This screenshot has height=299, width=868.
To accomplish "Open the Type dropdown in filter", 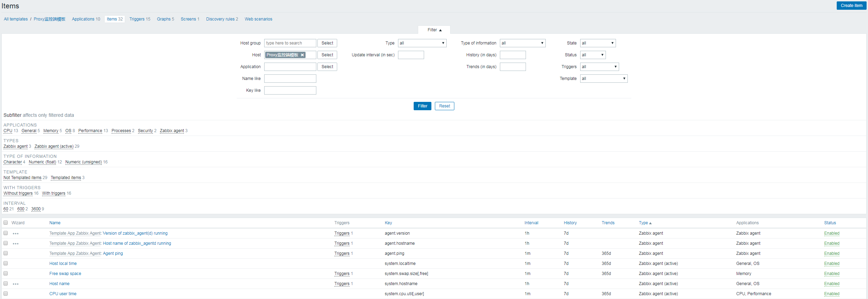I will 422,43.
